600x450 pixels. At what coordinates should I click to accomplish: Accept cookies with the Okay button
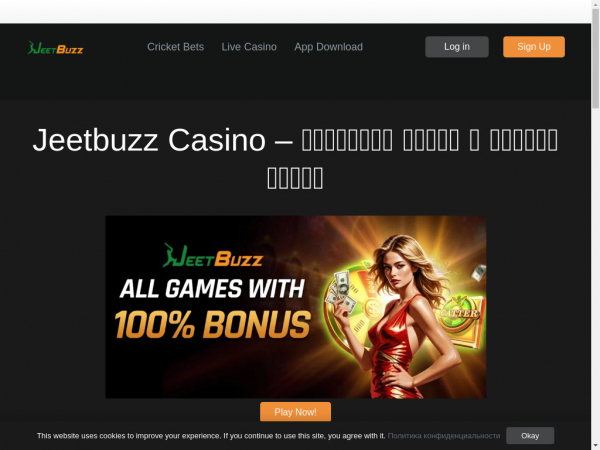(x=530, y=436)
